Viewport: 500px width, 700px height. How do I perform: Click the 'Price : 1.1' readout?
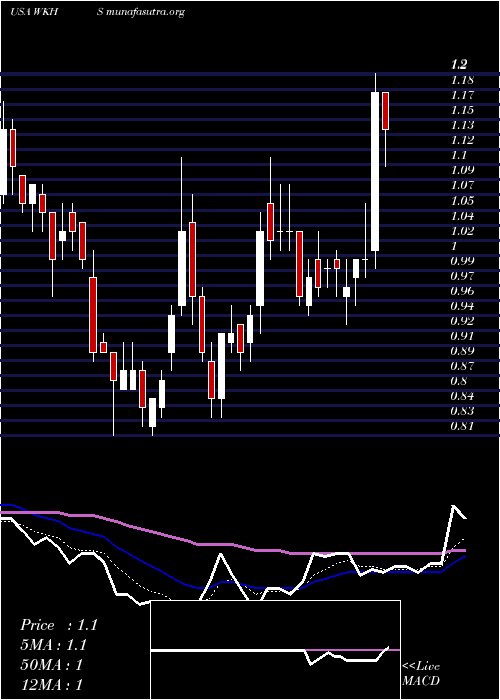(58, 625)
